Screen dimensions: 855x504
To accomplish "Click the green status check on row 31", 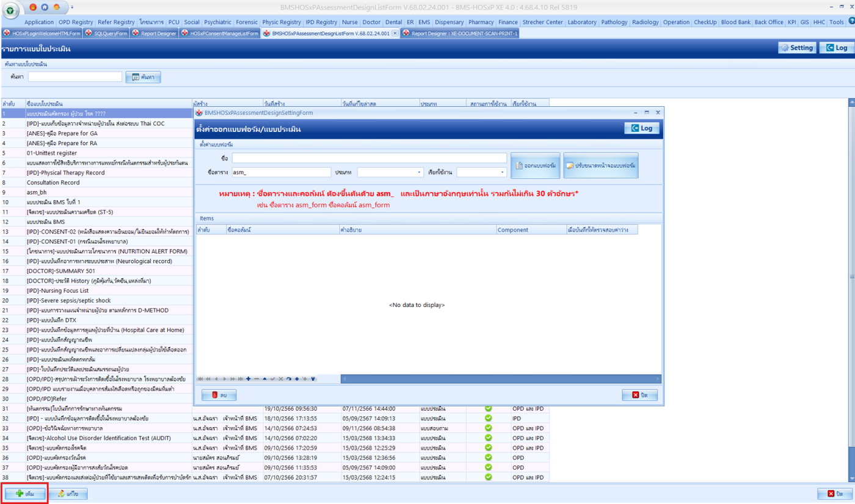I will click(488, 408).
